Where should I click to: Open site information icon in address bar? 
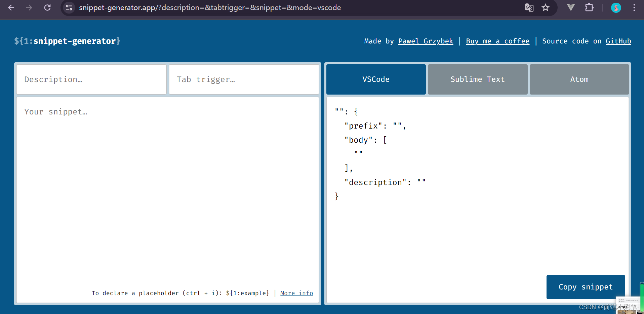pos(69,7)
